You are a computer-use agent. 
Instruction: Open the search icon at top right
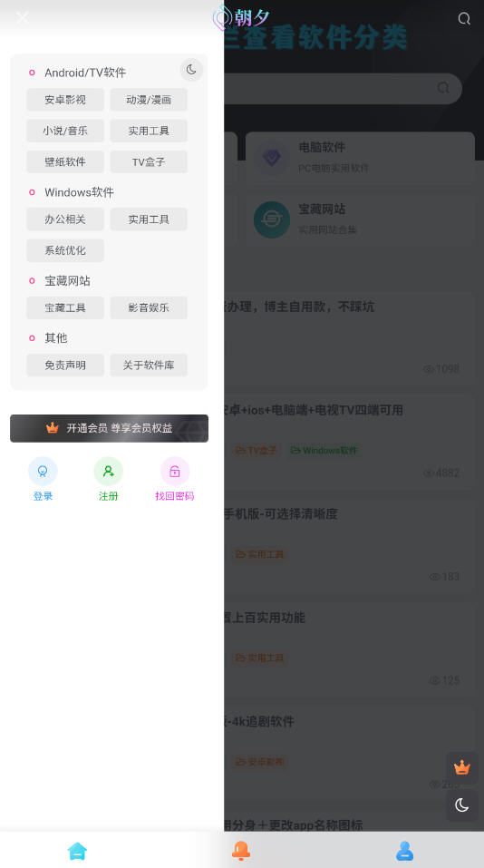point(464,19)
